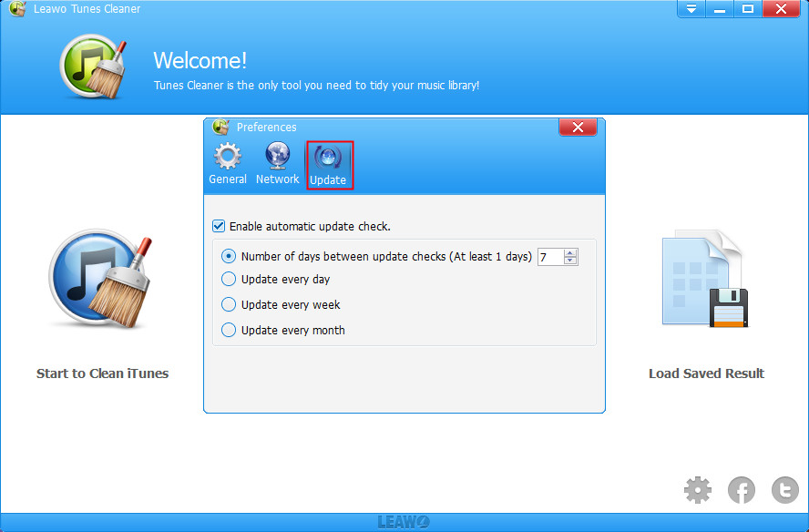Viewport: 809px width, 532px height.
Task: Open the title bar dropdown menu arrow
Action: 691,9
